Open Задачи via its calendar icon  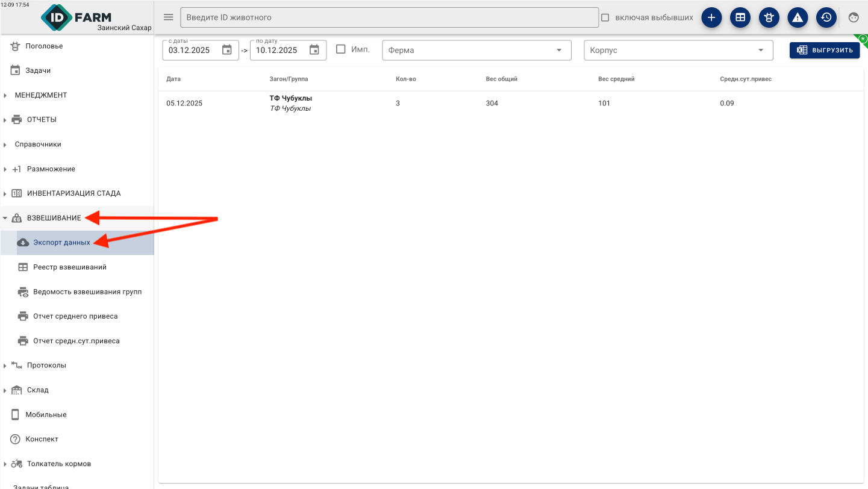pyautogui.click(x=16, y=70)
